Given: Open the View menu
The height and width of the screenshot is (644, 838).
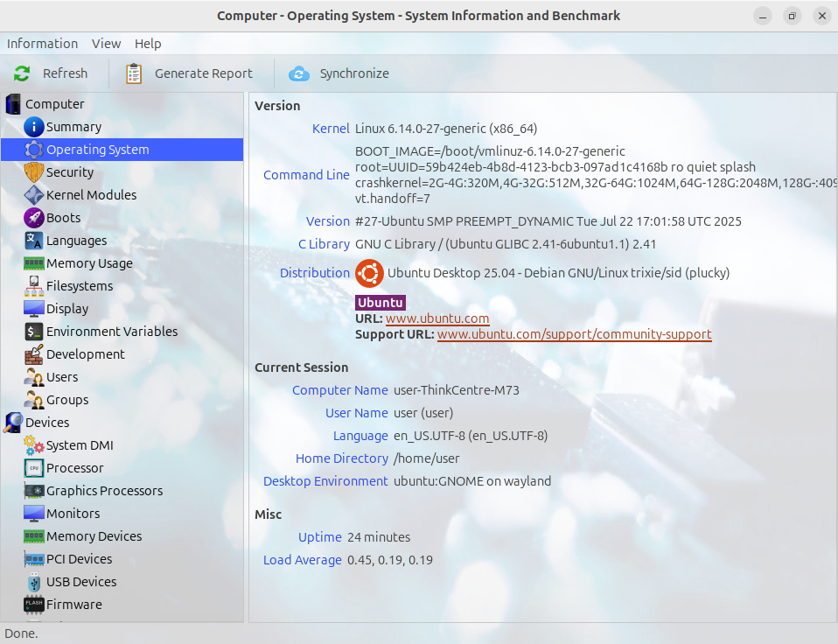Looking at the screenshot, I should 106,43.
